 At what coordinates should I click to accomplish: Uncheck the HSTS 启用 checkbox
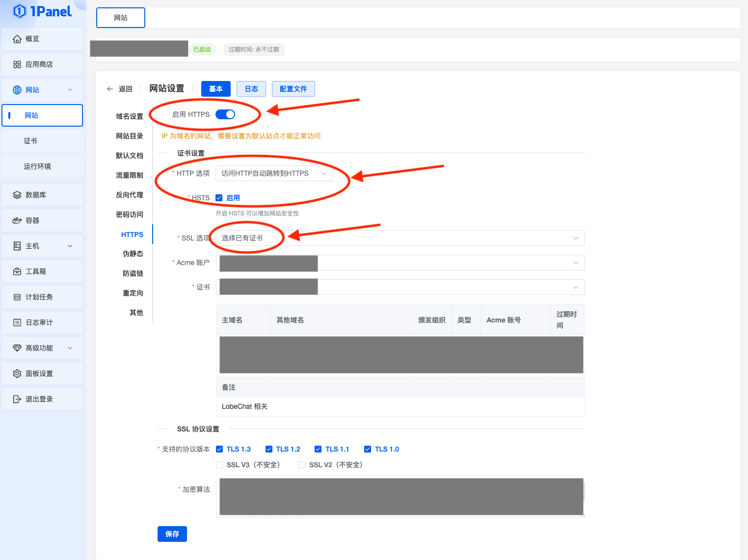click(219, 197)
